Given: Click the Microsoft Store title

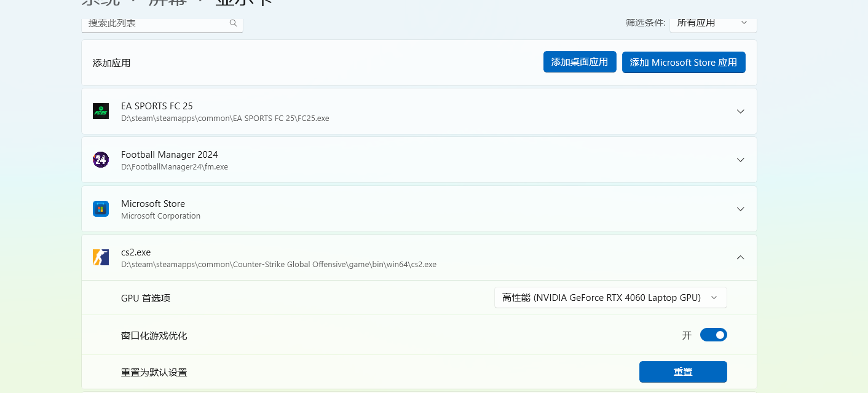Looking at the screenshot, I should (153, 203).
